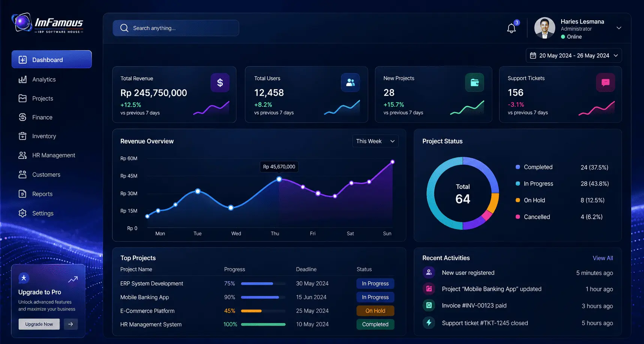The width and height of the screenshot is (644, 344).
Task: Click the Total Revenue dollar icon
Action: click(x=220, y=83)
